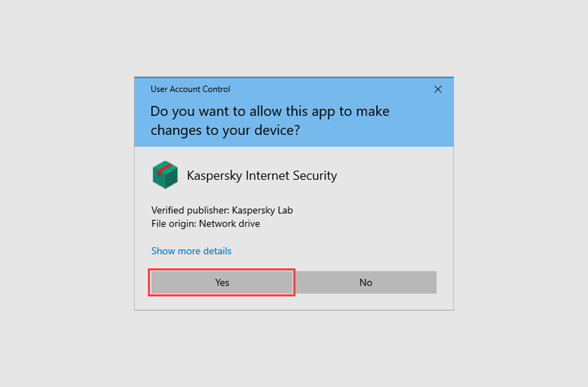
Task: Click the 'Do you want to allow' heading
Action: [270, 111]
